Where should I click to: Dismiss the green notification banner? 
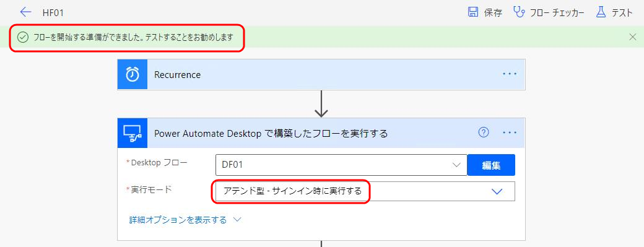pyautogui.click(x=633, y=37)
